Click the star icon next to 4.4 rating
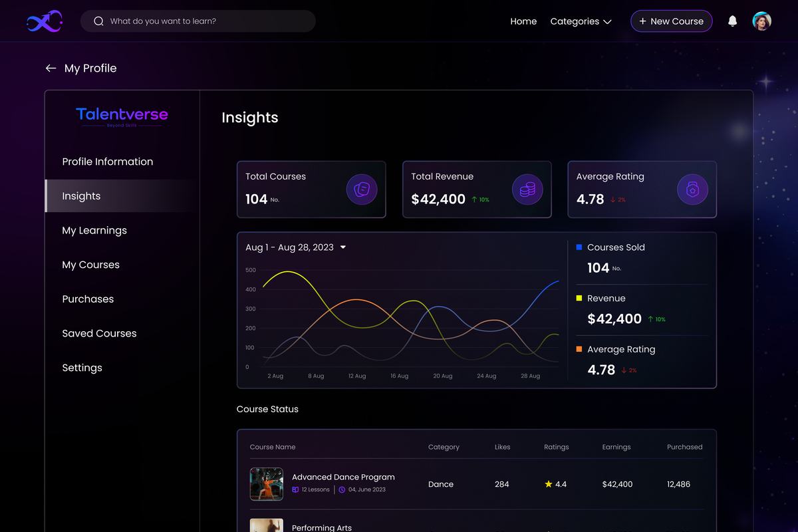Screen dimensions: 798x532 549,484
